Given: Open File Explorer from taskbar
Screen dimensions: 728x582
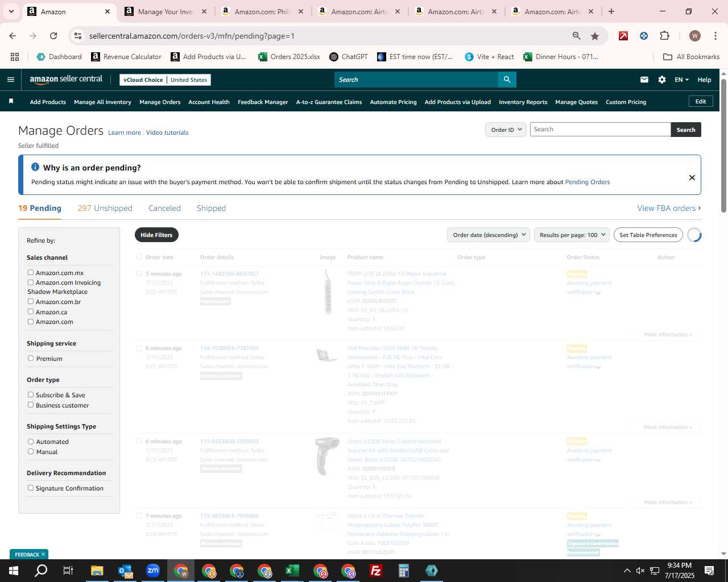Looking at the screenshot, I should pyautogui.click(x=97, y=571).
